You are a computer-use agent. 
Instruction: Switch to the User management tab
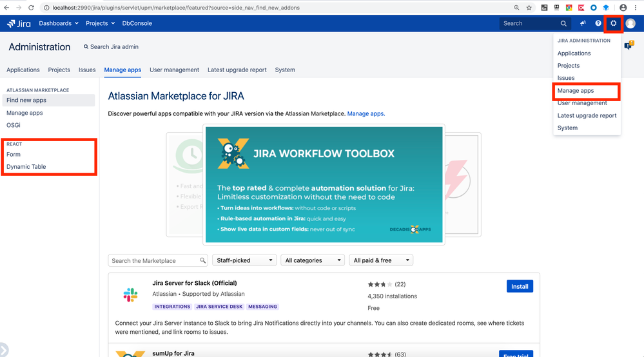pos(174,70)
